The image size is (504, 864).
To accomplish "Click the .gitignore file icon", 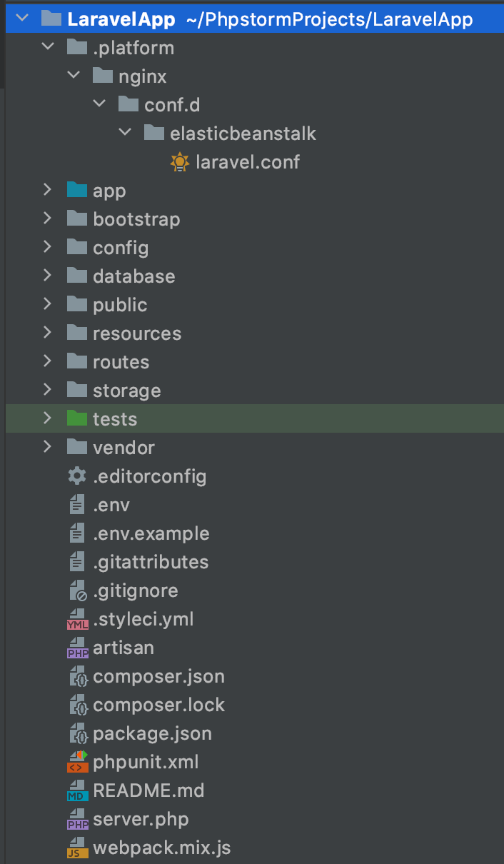I will [x=77, y=591].
